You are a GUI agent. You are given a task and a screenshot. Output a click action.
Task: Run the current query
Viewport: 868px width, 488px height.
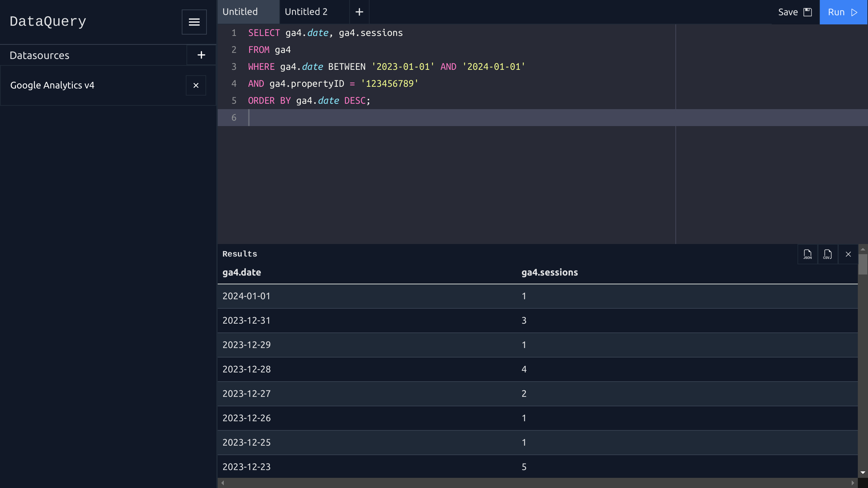click(843, 12)
